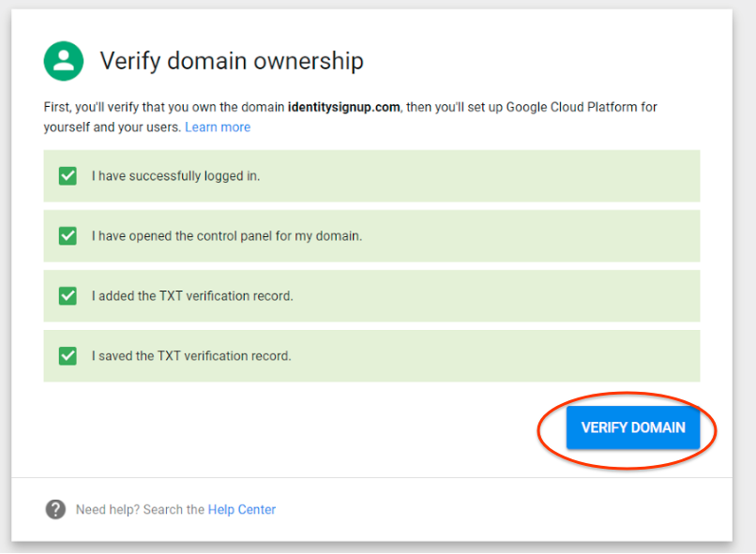Click the 'opened the control panel for my domain' label

click(x=226, y=235)
